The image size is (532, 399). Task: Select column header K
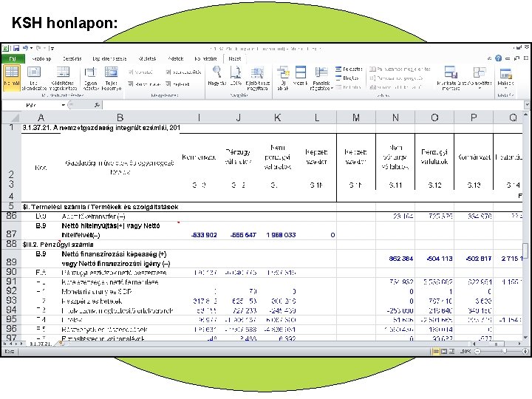277,117
